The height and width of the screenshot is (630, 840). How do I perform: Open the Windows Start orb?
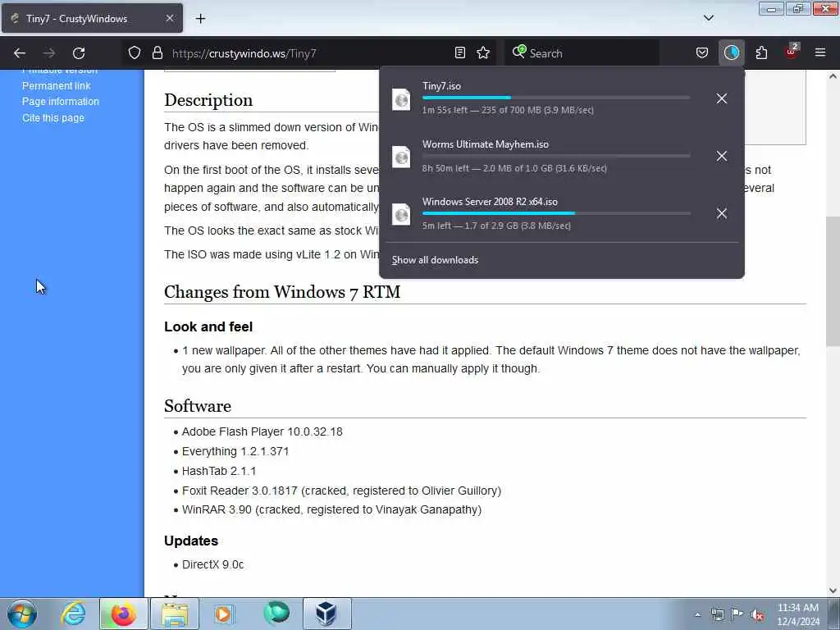[22, 614]
